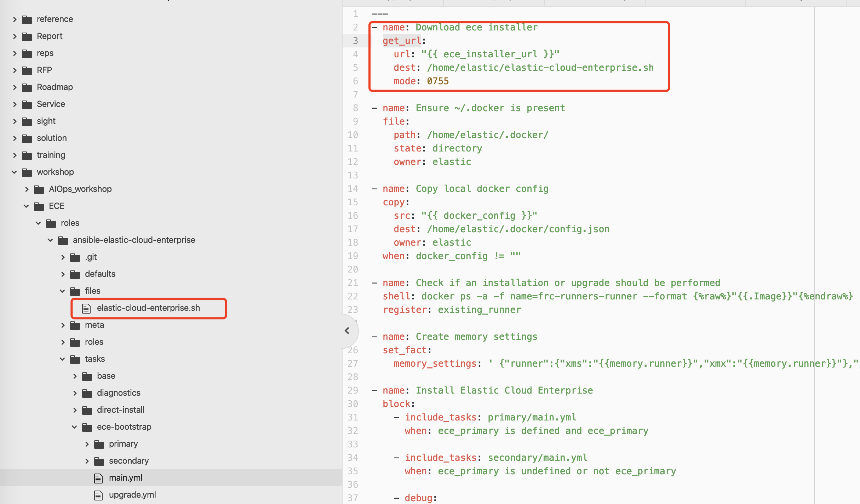
Task: Click the Roadmap folder icon
Action: pyautogui.click(x=27, y=87)
